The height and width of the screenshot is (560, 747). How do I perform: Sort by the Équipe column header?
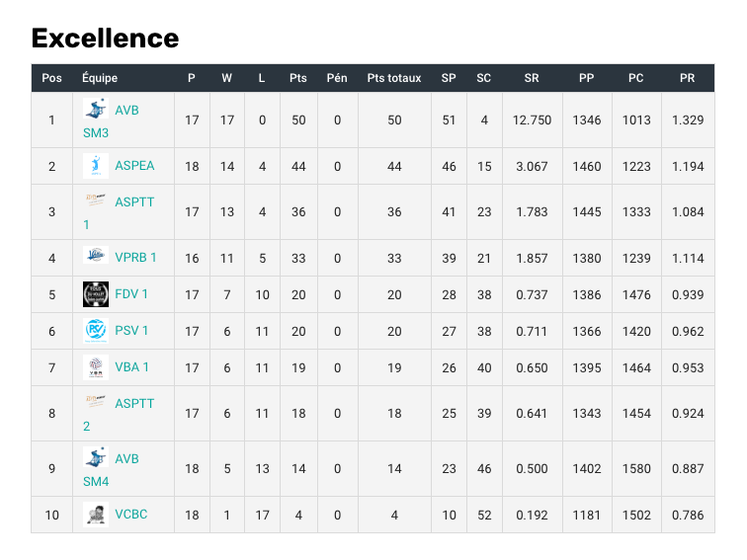point(100,78)
